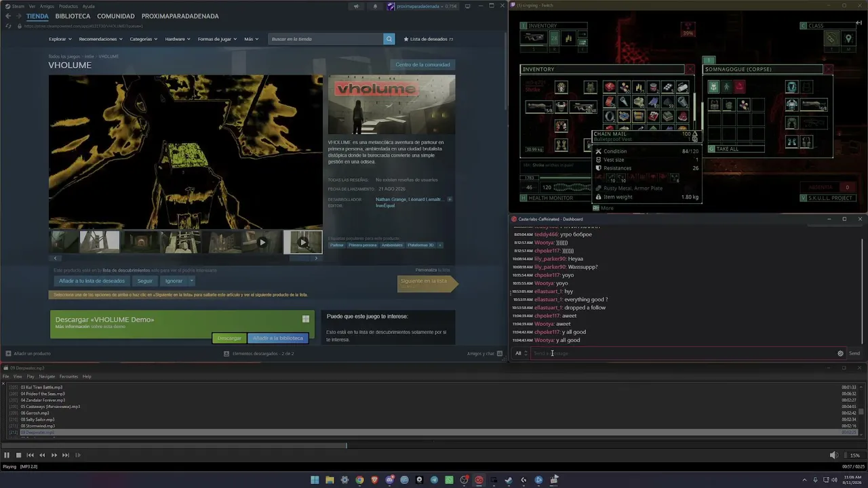Image resolution: width=868 pixels, height=488 pixels.
Task: Open Steam announcements megaphone icon
Action: coord(356,7)
